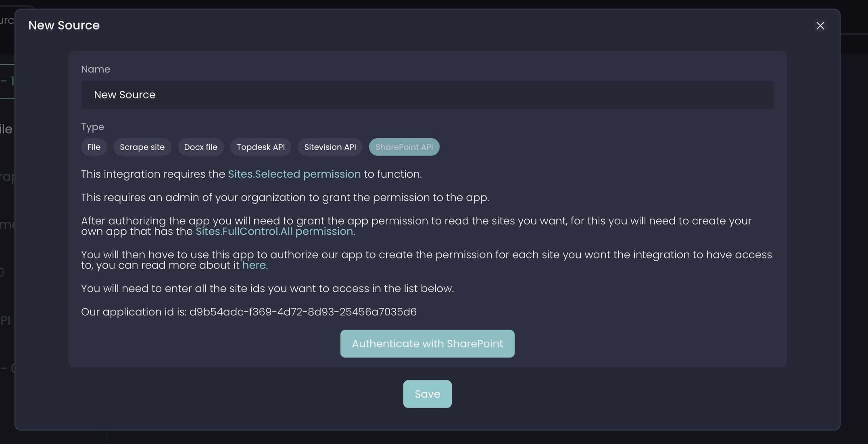The image size is (868, 444).
Task: Click the Name input field
Action: pyautogui.click(x=427, y=95)
